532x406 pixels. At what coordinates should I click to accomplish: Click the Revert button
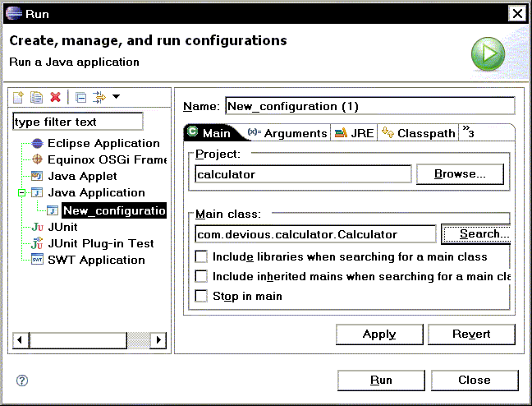(x=471, y=334)
